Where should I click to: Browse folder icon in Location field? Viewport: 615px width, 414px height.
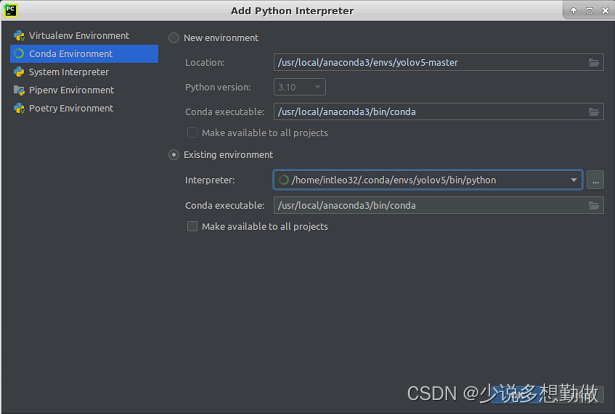594,62
